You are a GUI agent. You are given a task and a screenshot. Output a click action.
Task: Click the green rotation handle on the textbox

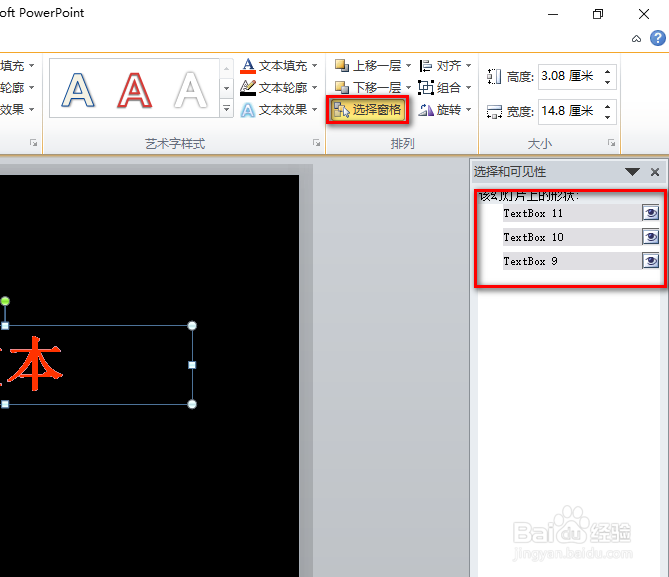(x=5, y=301)
